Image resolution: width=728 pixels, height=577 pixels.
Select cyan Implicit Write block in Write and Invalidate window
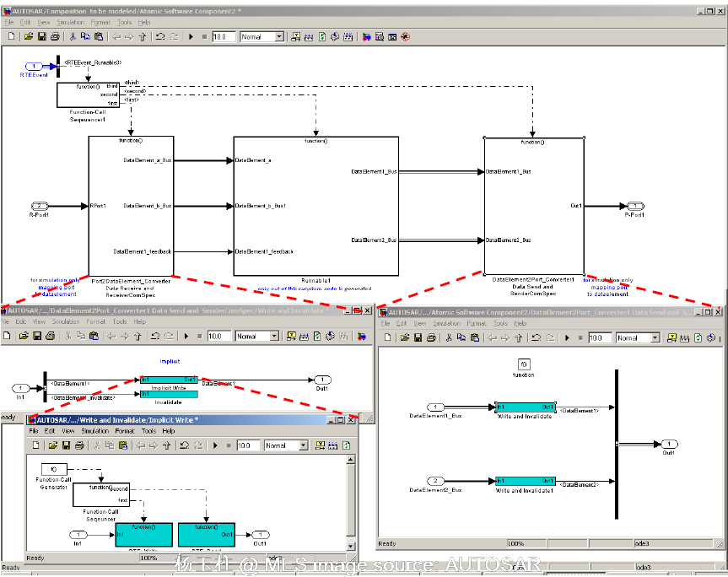pos(169,380)
